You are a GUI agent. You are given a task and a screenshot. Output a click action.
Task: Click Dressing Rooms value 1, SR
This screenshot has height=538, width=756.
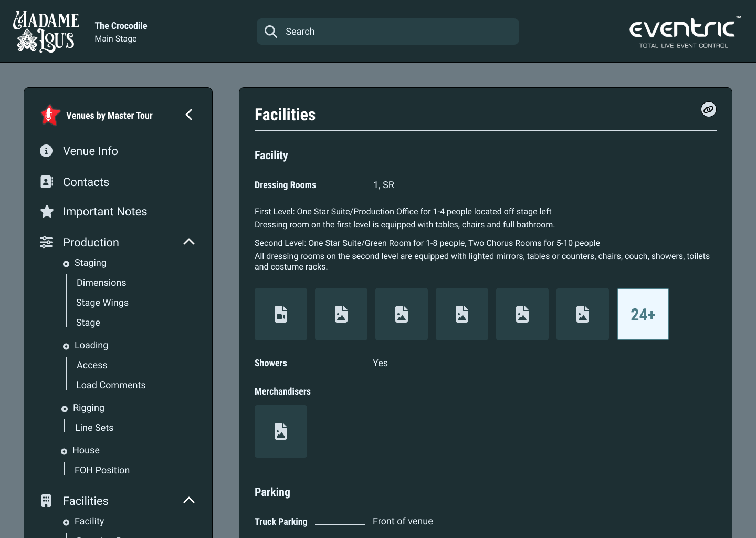384,185
